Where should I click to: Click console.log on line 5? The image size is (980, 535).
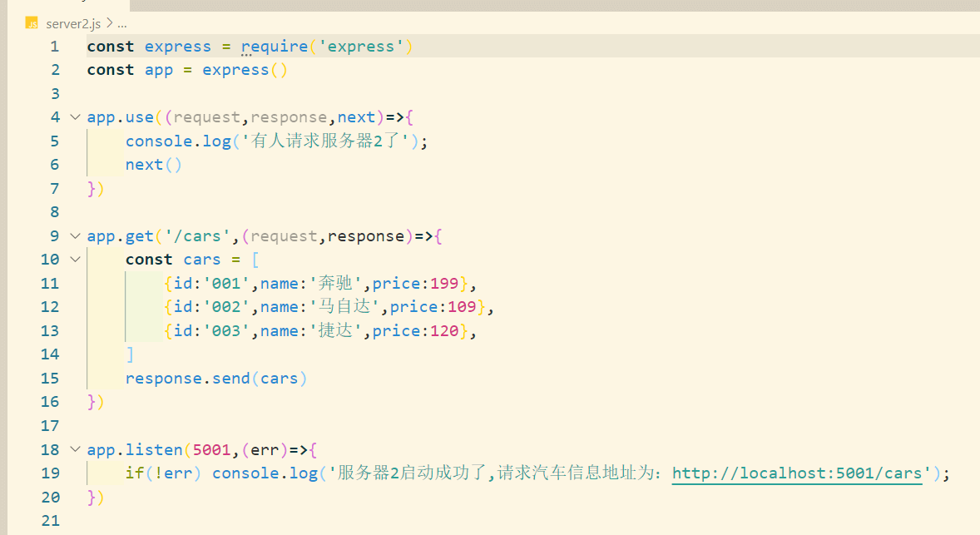178,141
